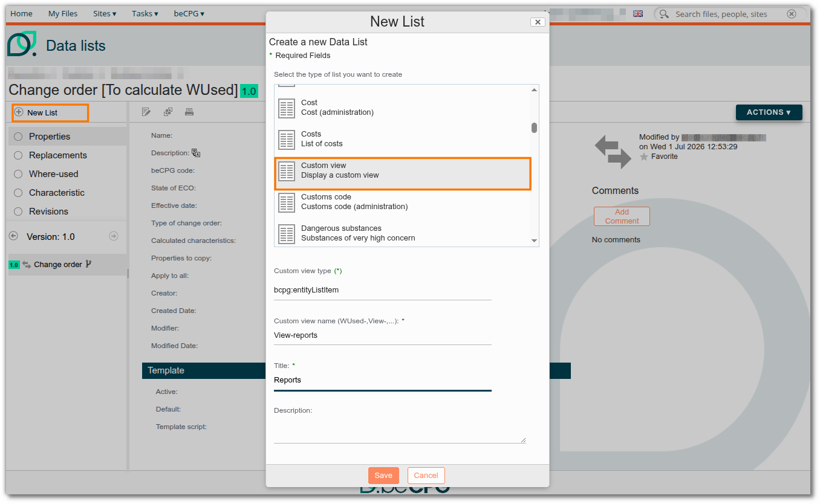
Task: Click the 1.0 version badge in title
Action: tap(249, 91)
